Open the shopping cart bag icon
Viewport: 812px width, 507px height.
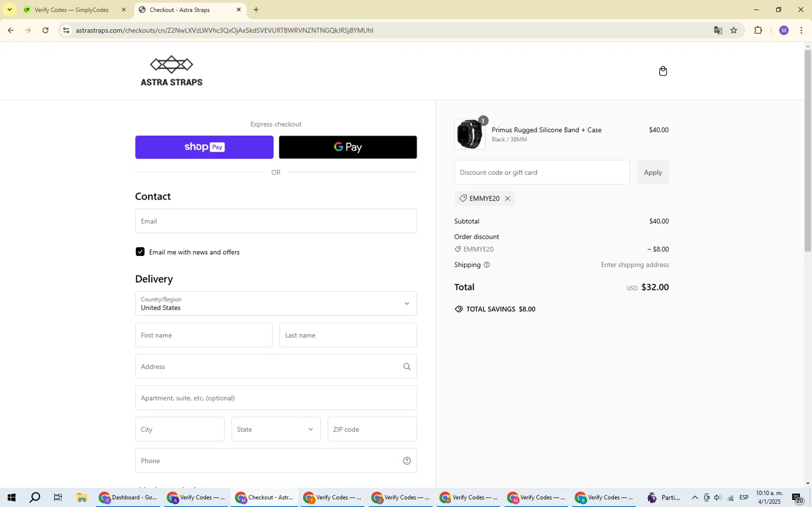click(663, 71)
